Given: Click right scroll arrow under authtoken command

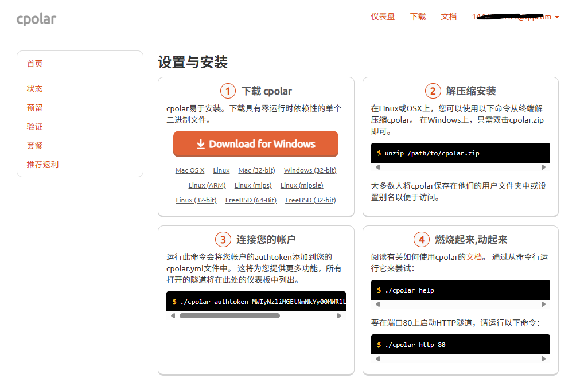Looking at the screenshot, I should [339, 316].
